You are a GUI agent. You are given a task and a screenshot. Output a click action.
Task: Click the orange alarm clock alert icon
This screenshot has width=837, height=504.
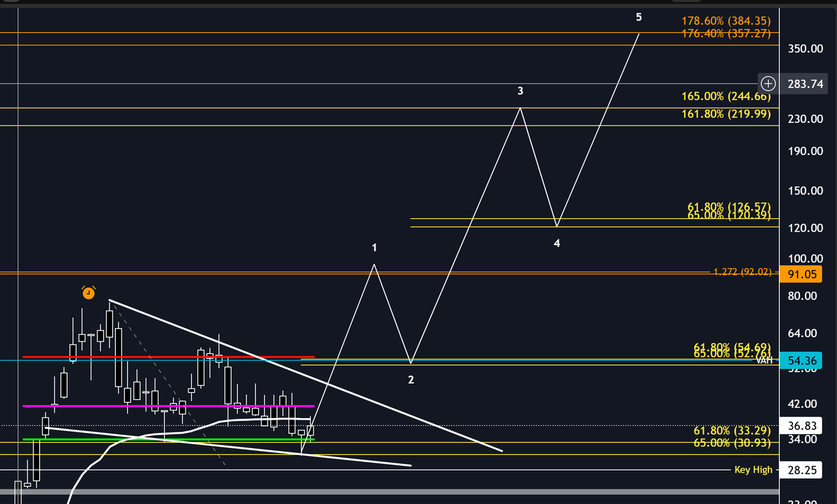tap(89, 292)
